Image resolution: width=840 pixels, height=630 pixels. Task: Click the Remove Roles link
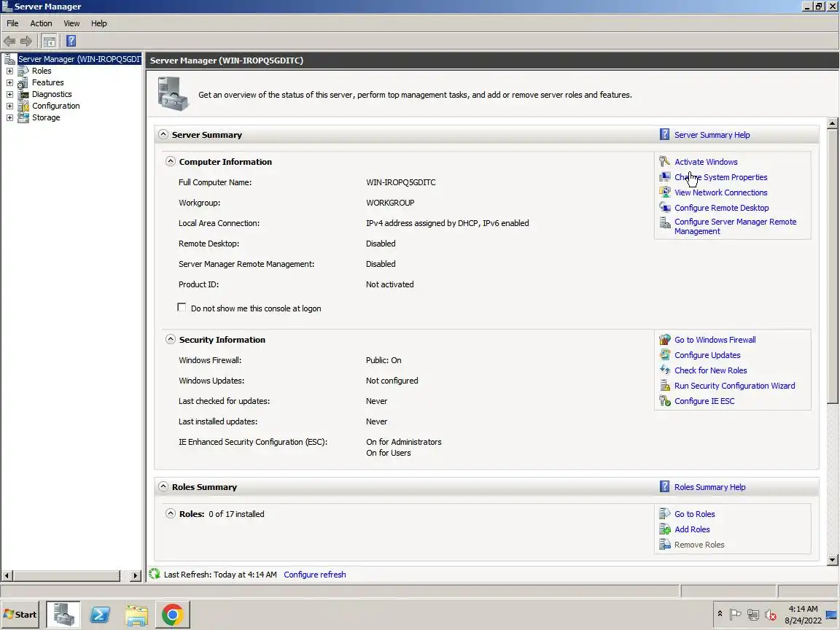pos(699,545)
